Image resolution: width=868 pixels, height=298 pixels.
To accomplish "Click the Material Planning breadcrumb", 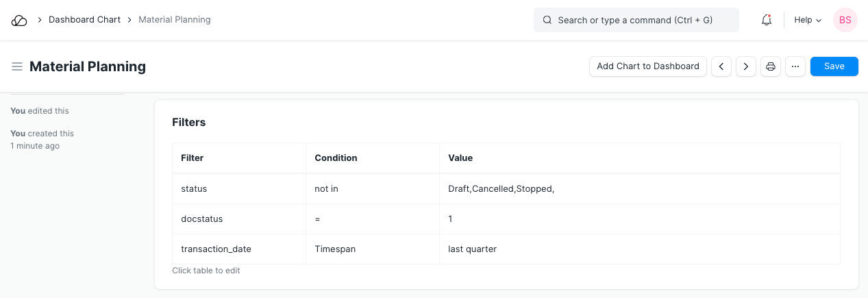I will click(x=175, y=20).
